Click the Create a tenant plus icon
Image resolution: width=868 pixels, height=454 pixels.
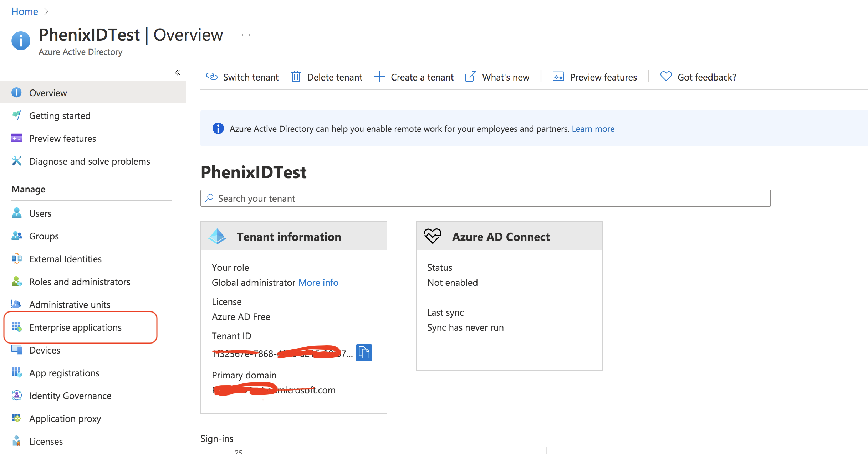379,77
